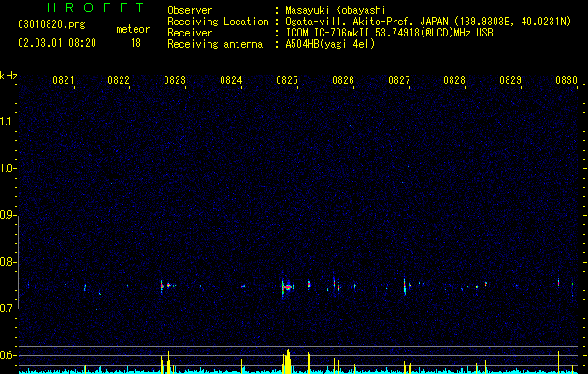The height and width of the screenshot is (374, 588).
Task: Click the 0.8 frequency axis label
Action: 7,262
